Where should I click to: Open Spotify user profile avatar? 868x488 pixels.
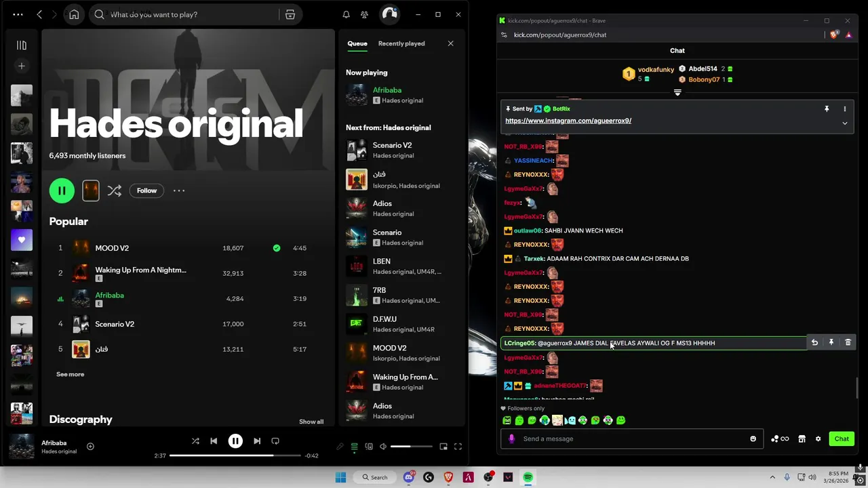point(389,14)
